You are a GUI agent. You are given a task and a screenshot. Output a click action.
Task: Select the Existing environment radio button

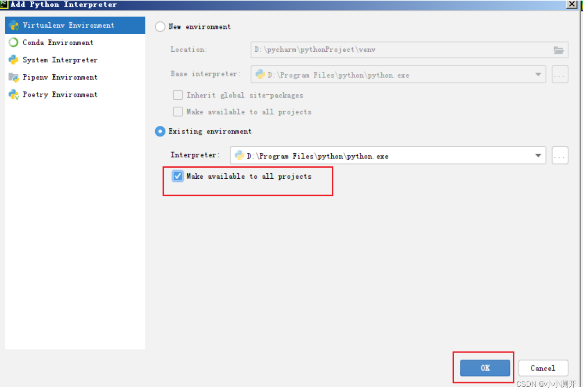(x=160, y=131)
